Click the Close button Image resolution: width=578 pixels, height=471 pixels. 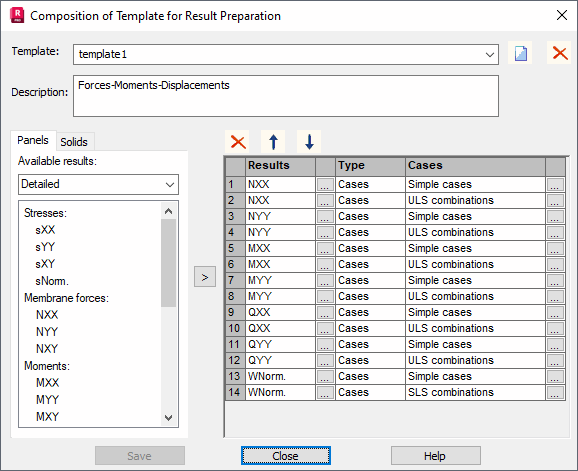pos(286,456)
